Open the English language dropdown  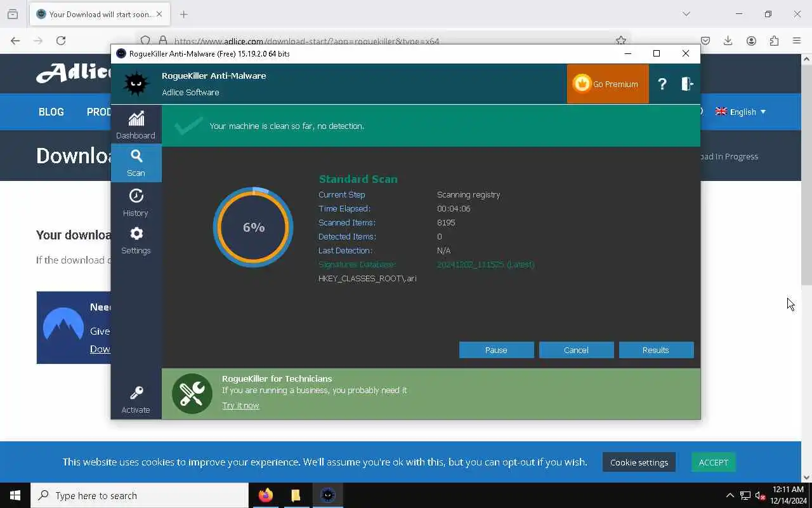click(x=740, y=112)
